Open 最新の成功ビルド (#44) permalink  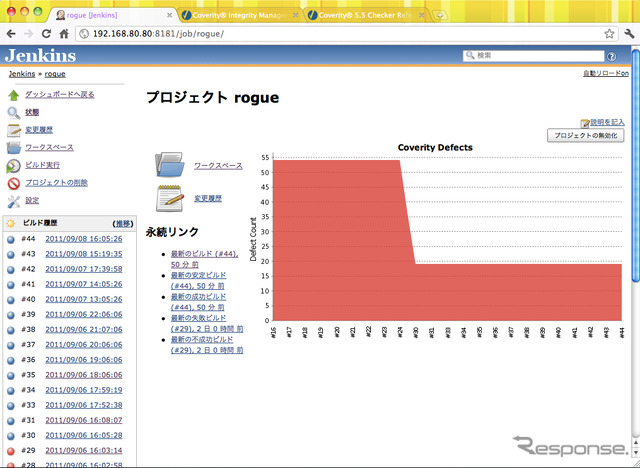coord(198,302)
